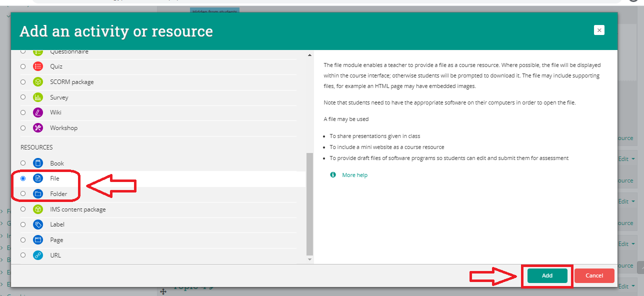Click the activity list scroll down arrow
Screen dimensions: 644x296
(x=309, y=259)
